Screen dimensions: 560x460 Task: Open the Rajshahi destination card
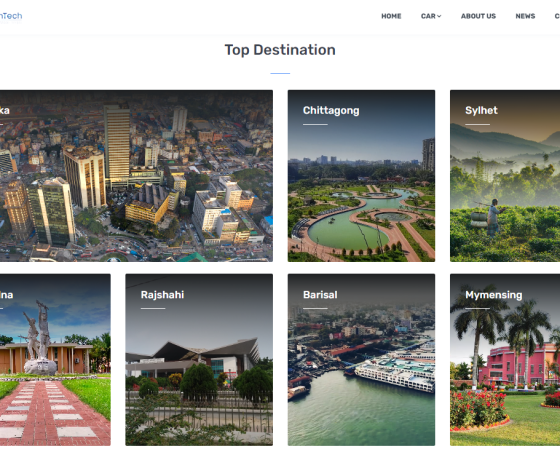click(199, 360)
